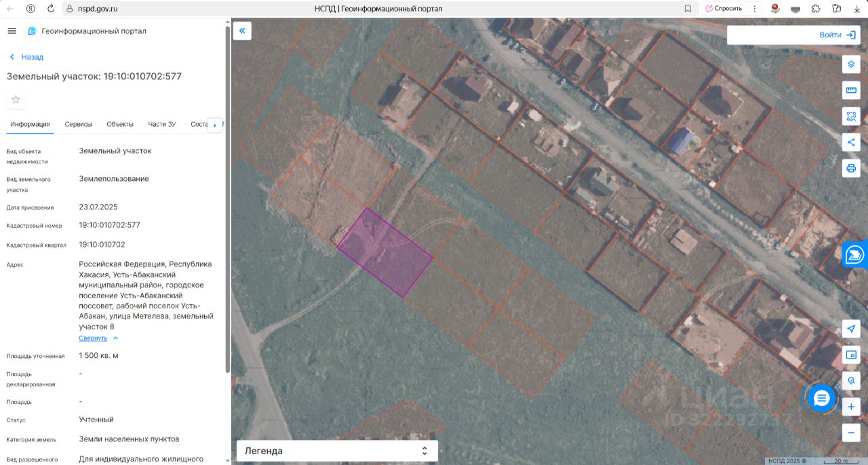Bookmark this page in the browser
Viewport: 868px width, 465px height.
click(688, 9)
